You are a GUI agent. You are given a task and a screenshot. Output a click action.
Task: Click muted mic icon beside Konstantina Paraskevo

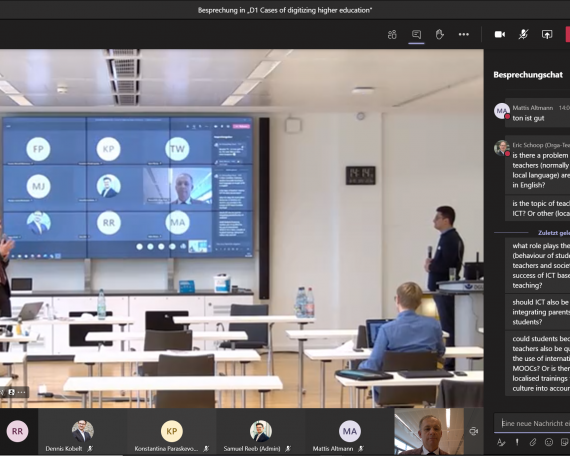coord(206,449)
